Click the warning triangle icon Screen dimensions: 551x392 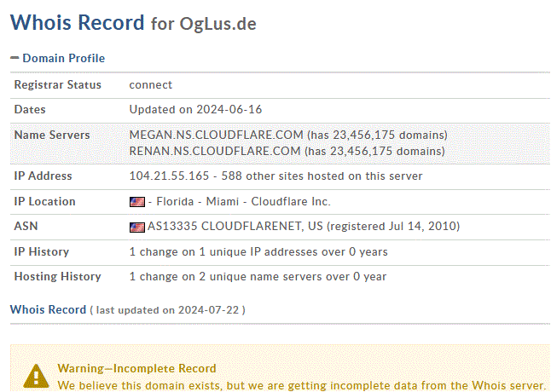(x=36, y=376)
